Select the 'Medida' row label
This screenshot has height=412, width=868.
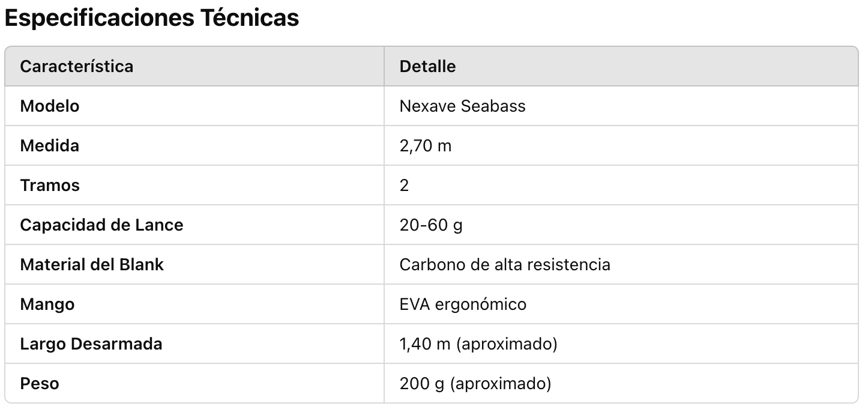point(50,145)
